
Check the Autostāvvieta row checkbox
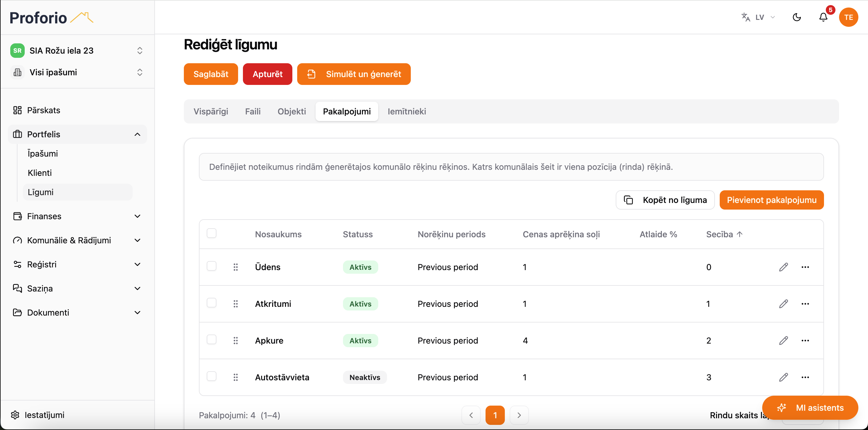212,376
